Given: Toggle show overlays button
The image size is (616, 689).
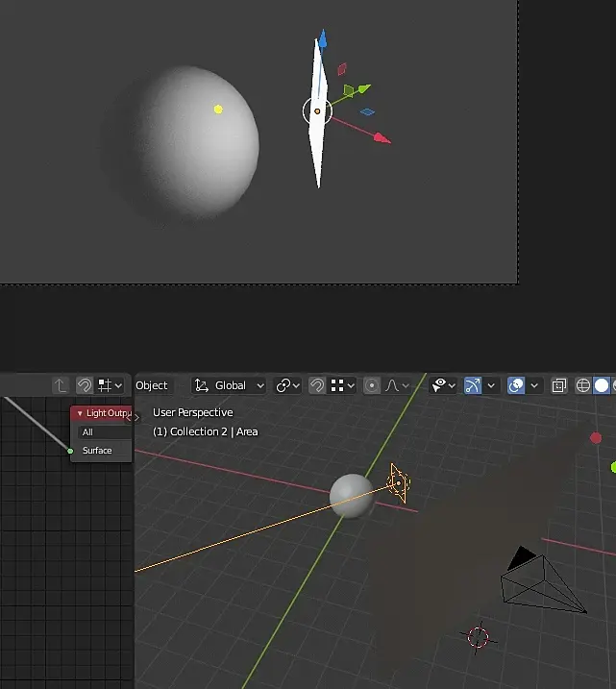Looking at the screenshot, I should (x=516, y=385).
